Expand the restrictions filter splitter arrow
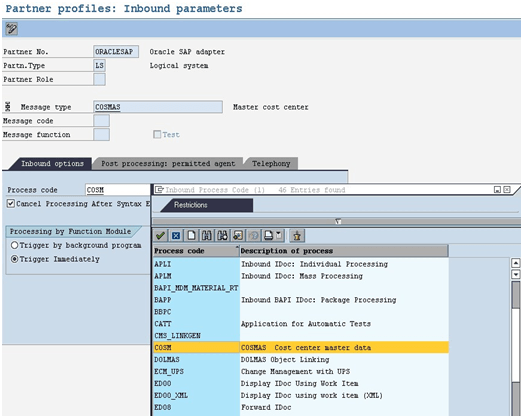The width and height of the screenshot is (523, 418). coord(338,221)
